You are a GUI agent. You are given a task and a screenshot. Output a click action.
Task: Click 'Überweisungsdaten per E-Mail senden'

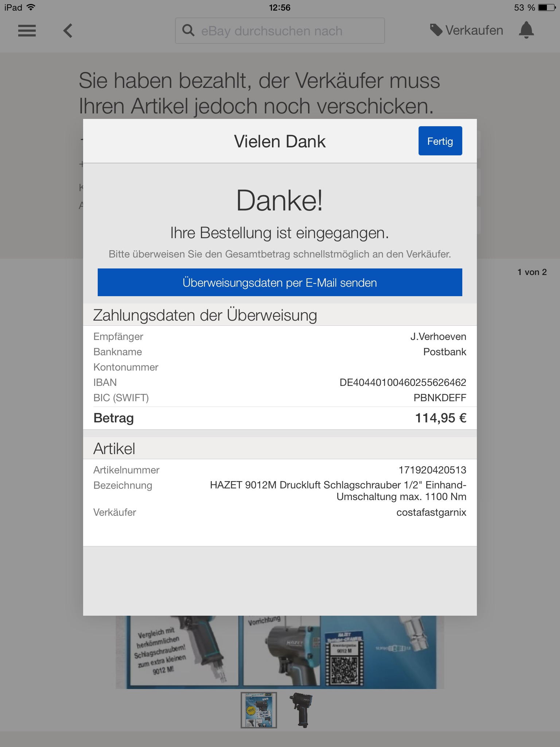tap(280, 283)
